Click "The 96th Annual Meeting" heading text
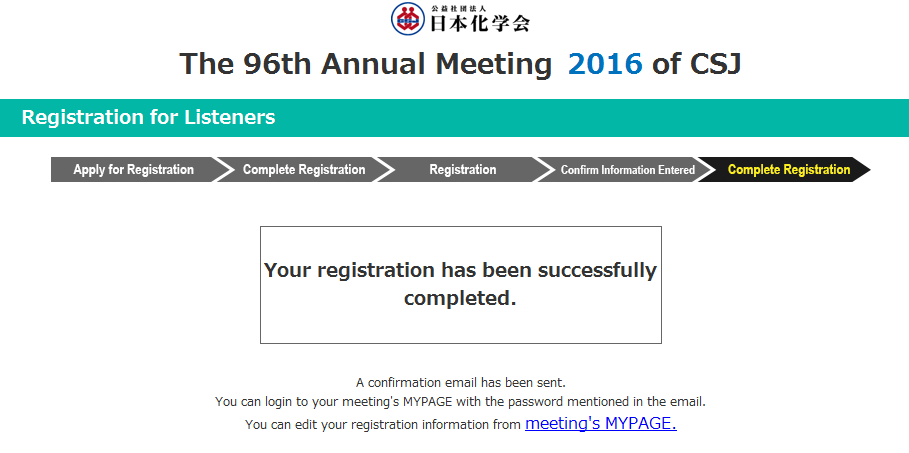The height and width of the screenshot is (453, 909). (365, 64)
